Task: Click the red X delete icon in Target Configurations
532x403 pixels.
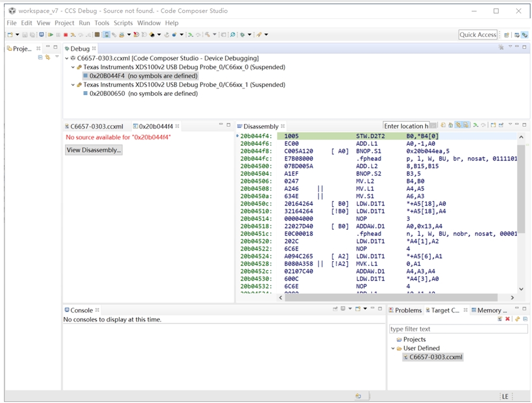Action: tap(507, 319)
